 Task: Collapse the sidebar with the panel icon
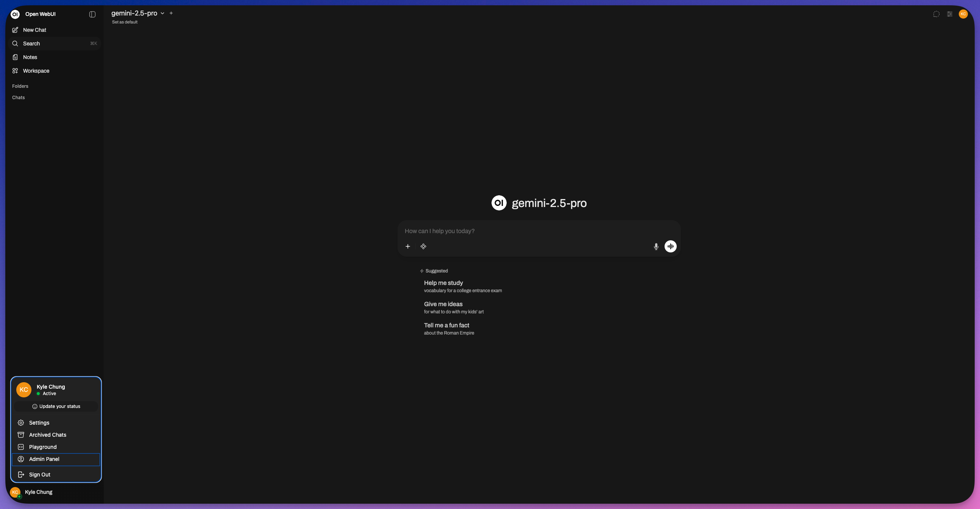[x=92, y=14]
